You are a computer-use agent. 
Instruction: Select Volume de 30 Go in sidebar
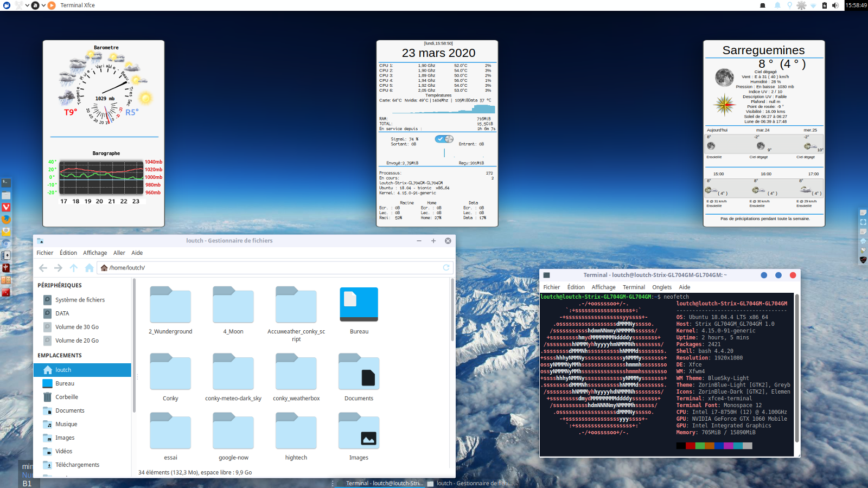pos(82,327)
